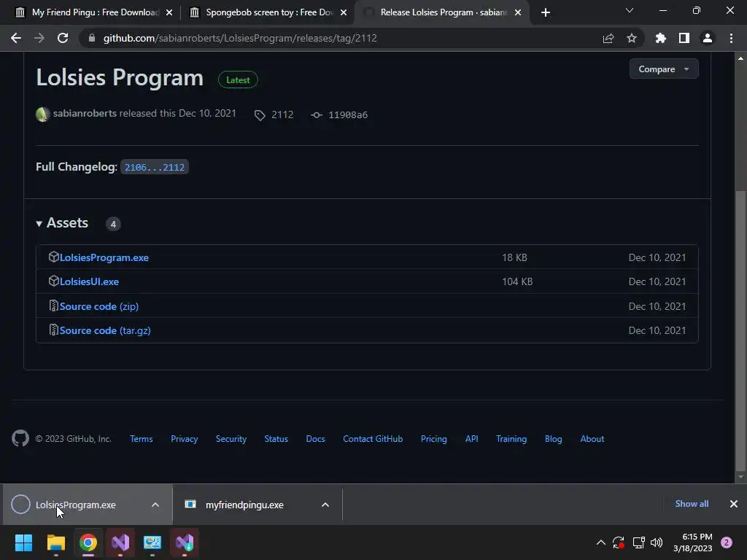Click the Chrome taskbar icon

88,542
